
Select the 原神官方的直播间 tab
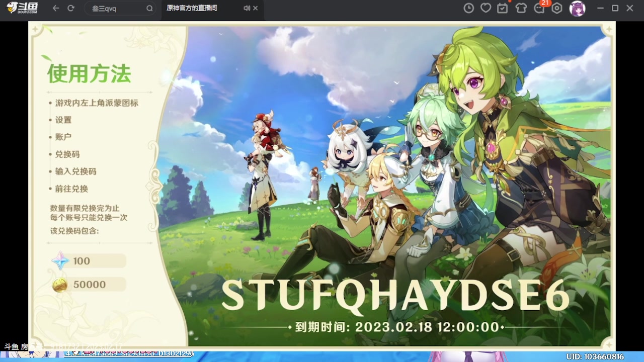point(192,8)
